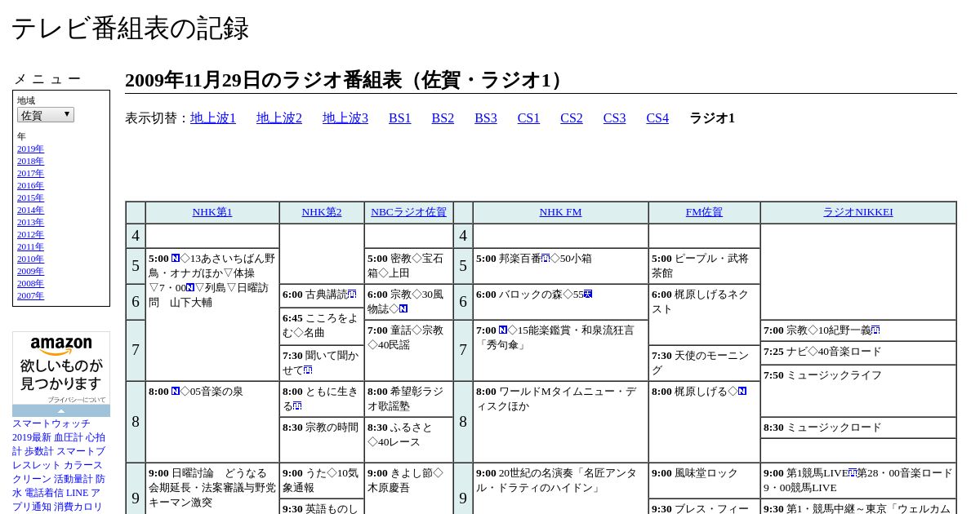Switch to the CS3 listing

click(x=614, y=118)
